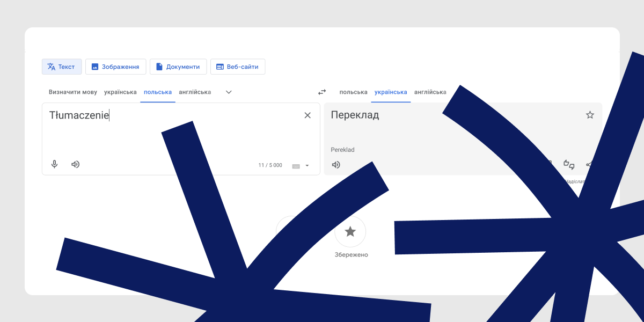Set target language to польська
Image resolution: width=644 pixels, height=322 pixels.
click(354, 92)
